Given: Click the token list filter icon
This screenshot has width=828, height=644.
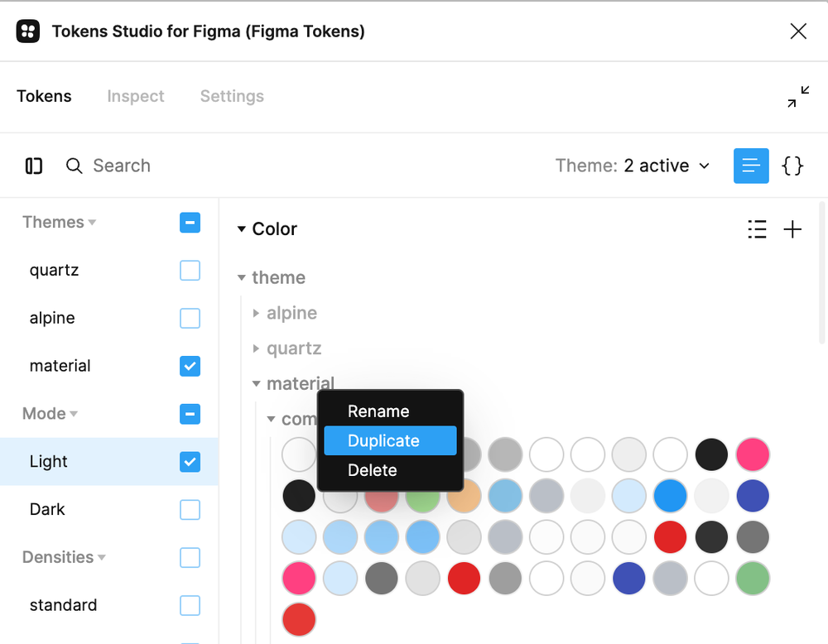Looking at the screenshot, I should coord(757,229).
